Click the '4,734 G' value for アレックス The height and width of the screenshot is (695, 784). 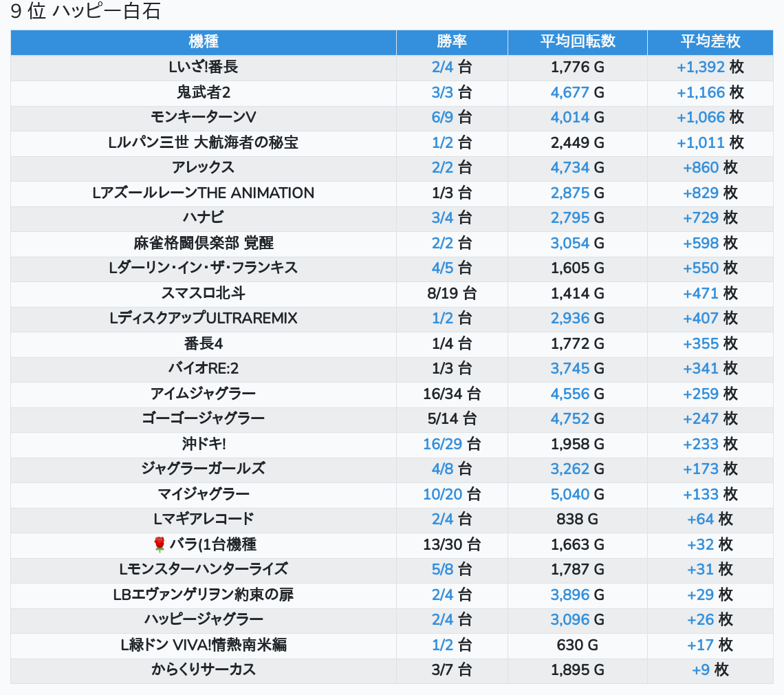578,168
